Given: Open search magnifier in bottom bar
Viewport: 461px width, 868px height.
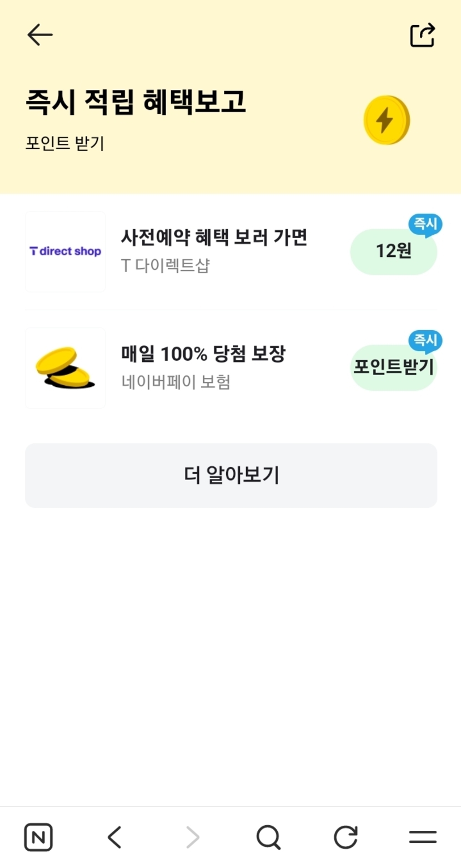Looking at the screenshot, I should (268, 837).
